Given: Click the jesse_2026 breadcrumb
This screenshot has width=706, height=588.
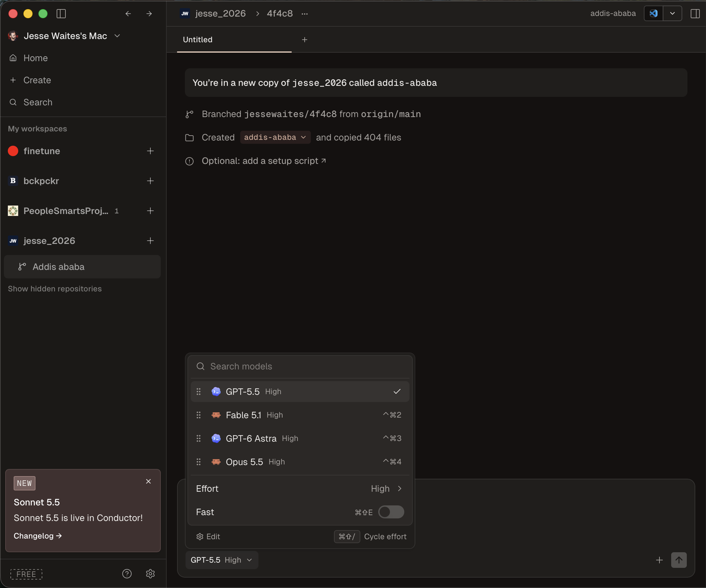Looking at the screenshot, I should pyautogui.click(x=220, y=13).
